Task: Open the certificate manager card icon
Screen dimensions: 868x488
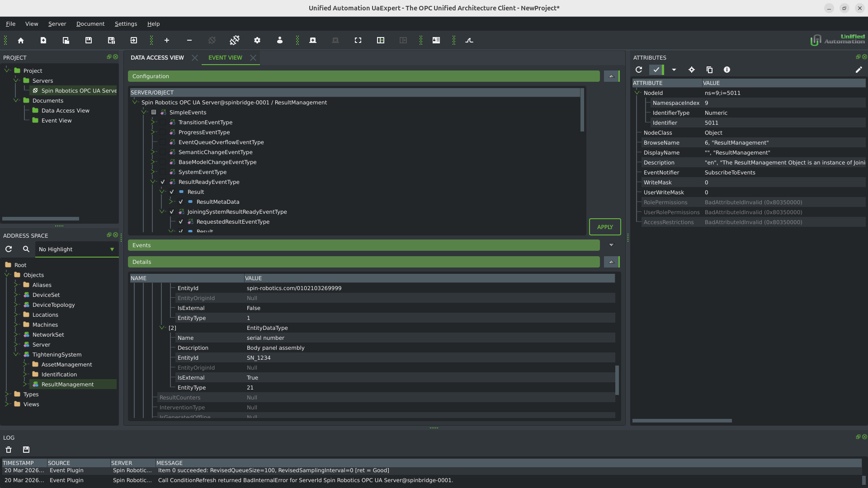Action: click(436, 41)
